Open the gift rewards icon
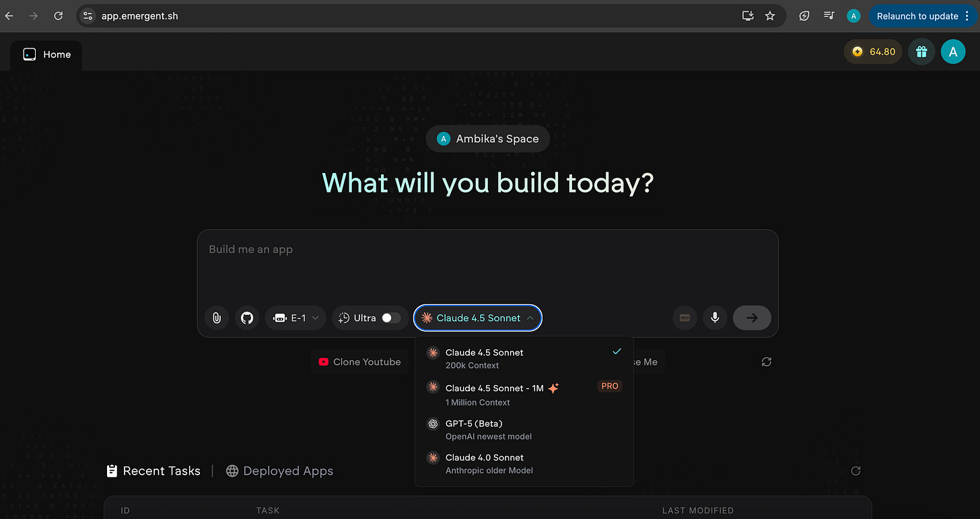 [921, 52]
